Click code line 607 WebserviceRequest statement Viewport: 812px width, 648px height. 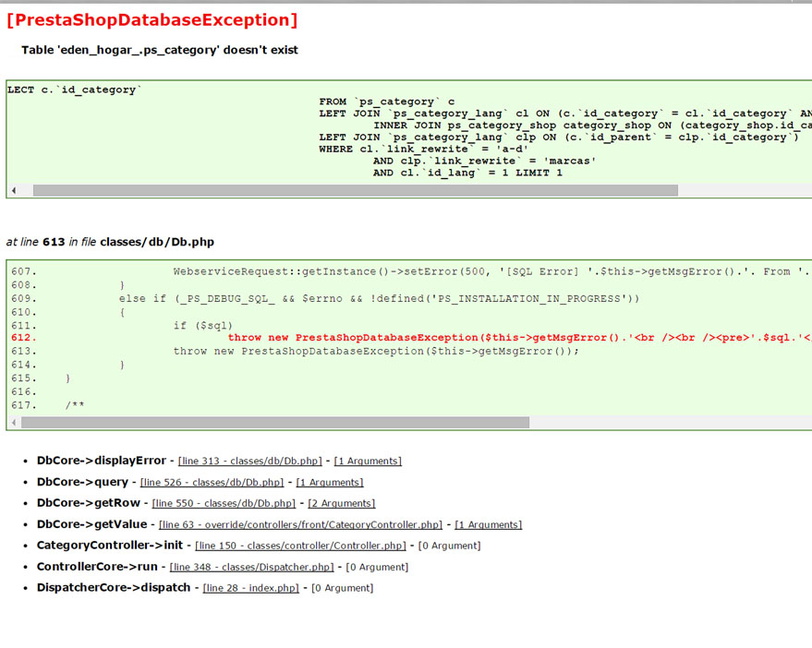point(492,271)
